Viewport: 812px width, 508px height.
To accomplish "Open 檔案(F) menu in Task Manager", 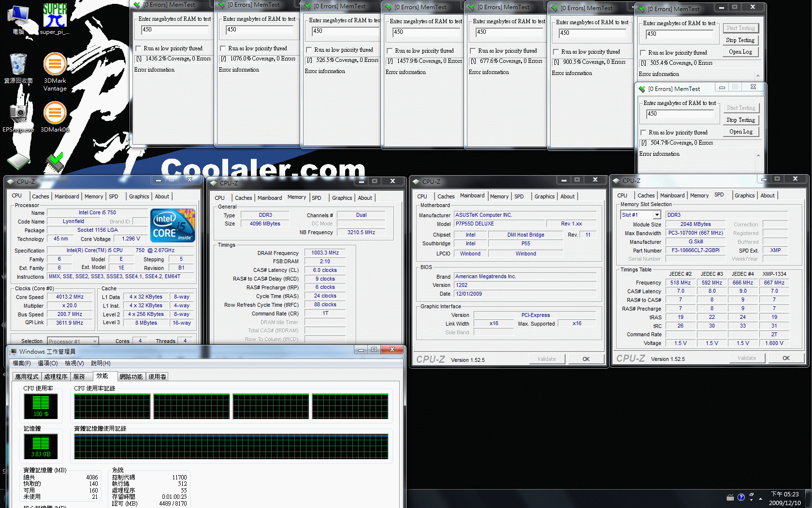I will click(22, 363).
